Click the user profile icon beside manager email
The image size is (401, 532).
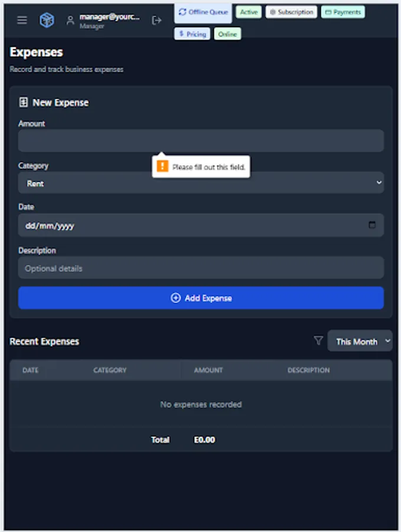click(70, 20)
